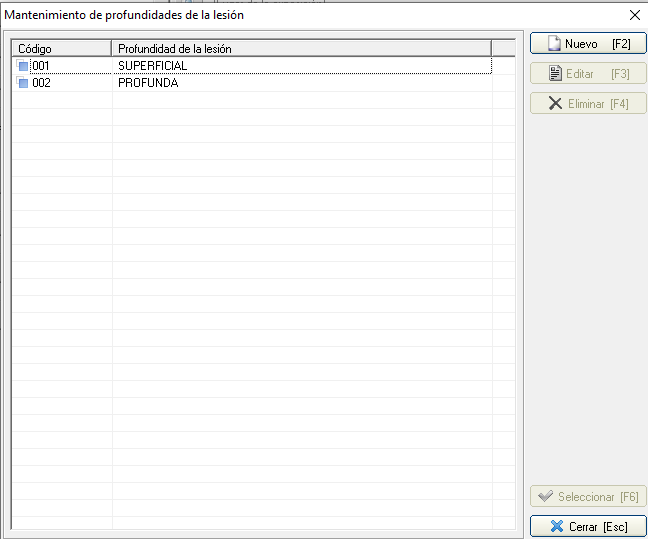Select the PROFUNDA entry
The height and width of the screenshot is (539, 648).
coord(148,83)
